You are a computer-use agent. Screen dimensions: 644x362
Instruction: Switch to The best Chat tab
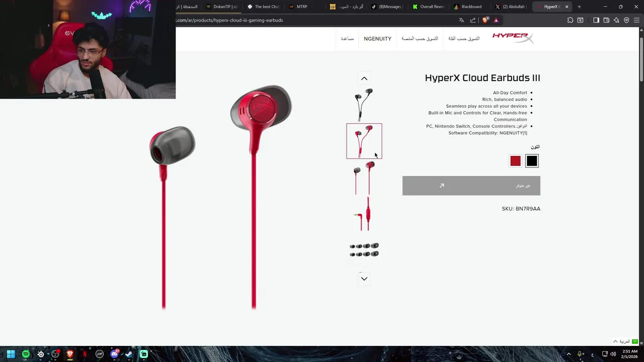click(x=263, y=7)
